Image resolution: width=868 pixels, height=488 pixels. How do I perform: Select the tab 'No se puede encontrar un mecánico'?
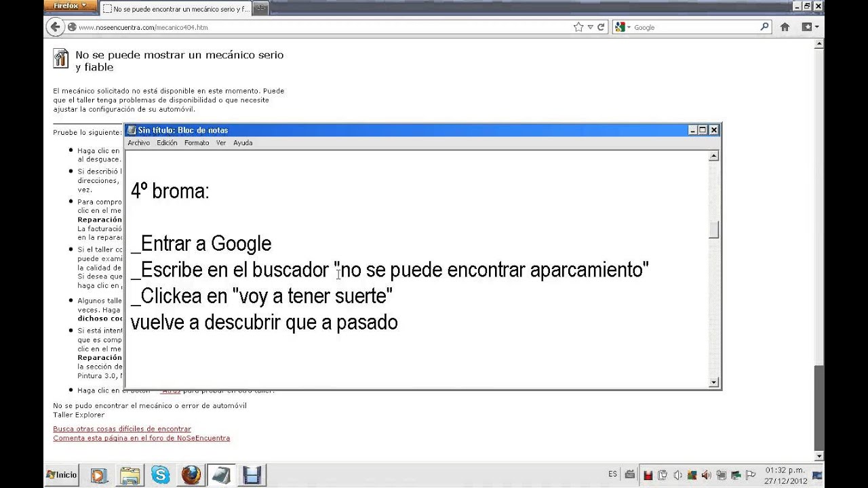[x=176, y=9]
